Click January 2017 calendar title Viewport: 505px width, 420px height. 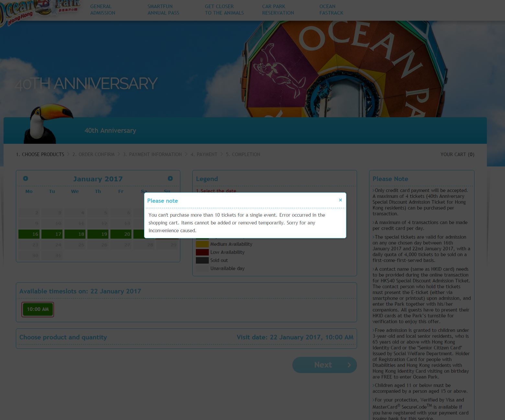98,179
